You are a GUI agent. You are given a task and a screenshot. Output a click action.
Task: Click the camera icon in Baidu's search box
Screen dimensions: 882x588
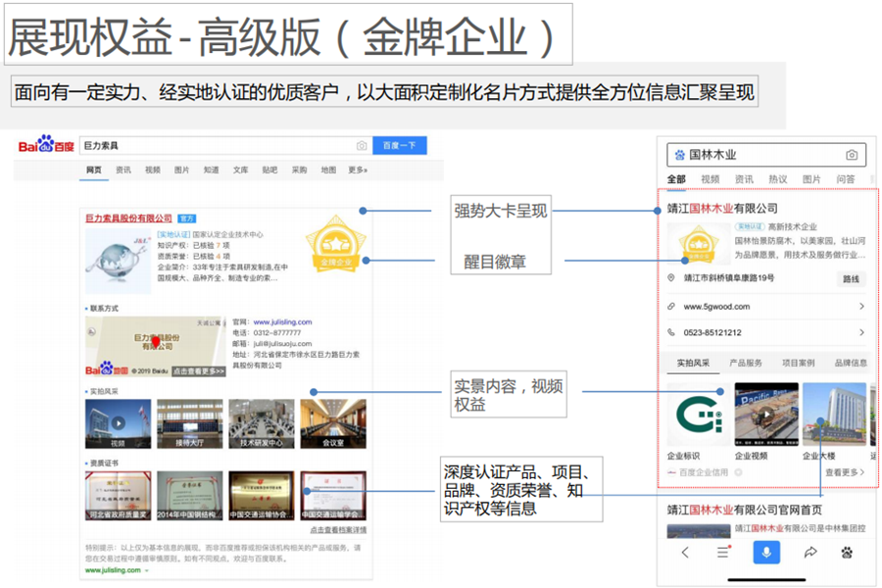click(x=361, y=145)
